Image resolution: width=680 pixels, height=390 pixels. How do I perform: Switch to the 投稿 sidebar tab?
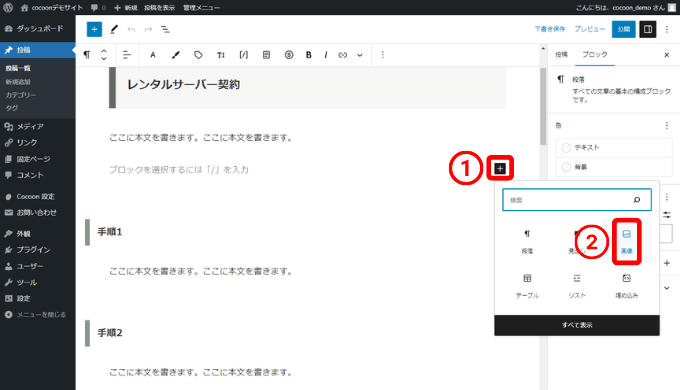562,54
